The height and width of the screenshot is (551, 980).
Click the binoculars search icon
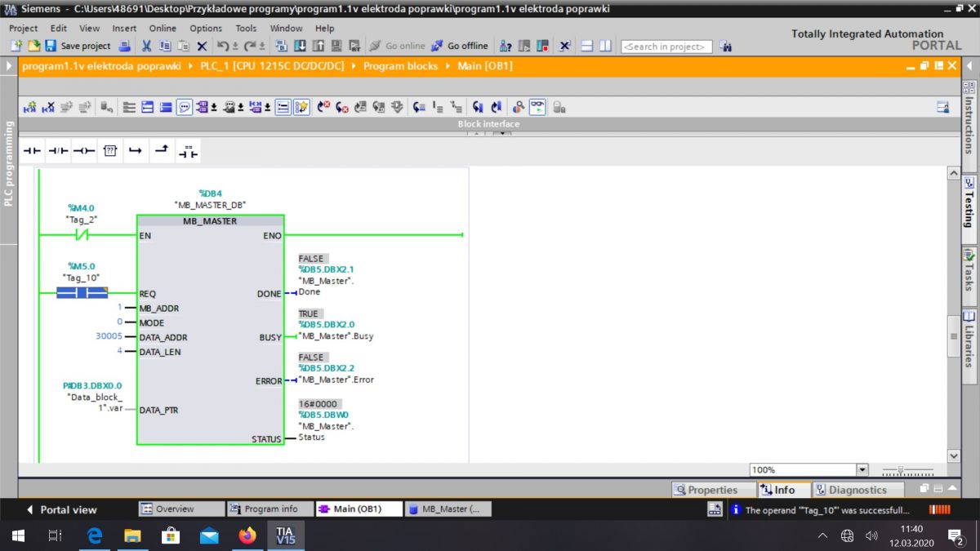tap(726, 47)
